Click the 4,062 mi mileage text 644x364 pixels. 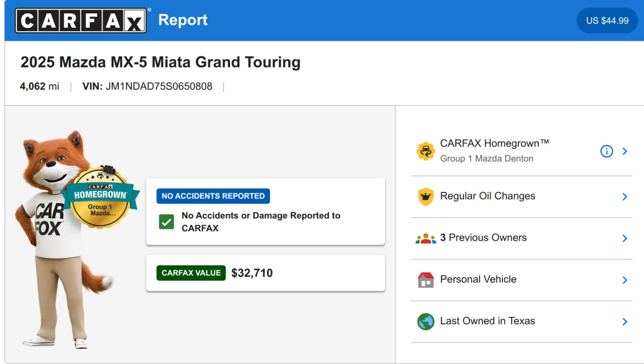[39, 86]
